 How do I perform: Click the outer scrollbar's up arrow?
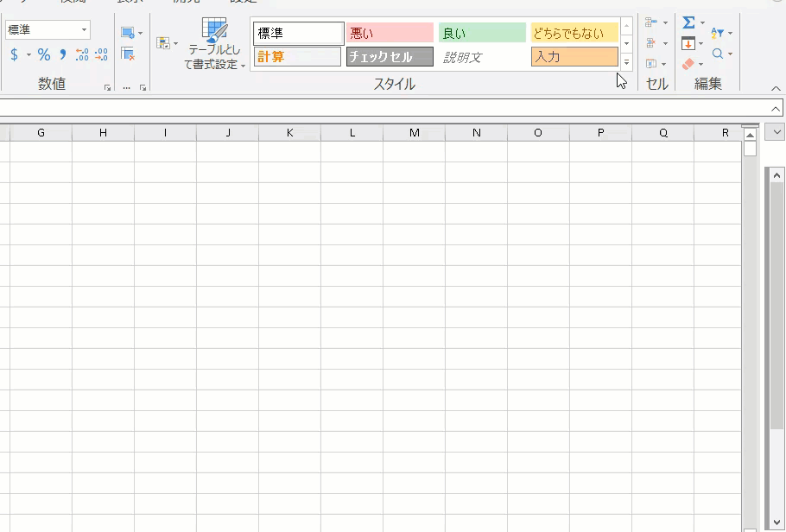(776, 175)
